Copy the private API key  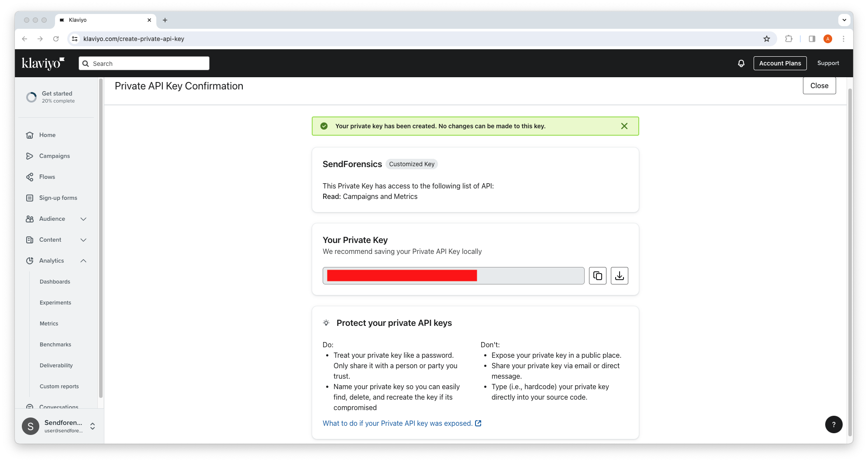pos(598,276)
